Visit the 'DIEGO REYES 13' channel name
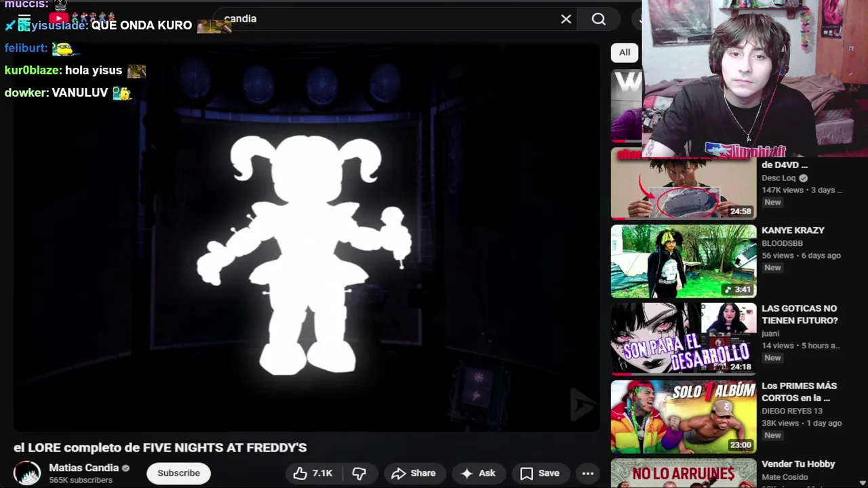The image size is (868, 488). tap(792, 411)
